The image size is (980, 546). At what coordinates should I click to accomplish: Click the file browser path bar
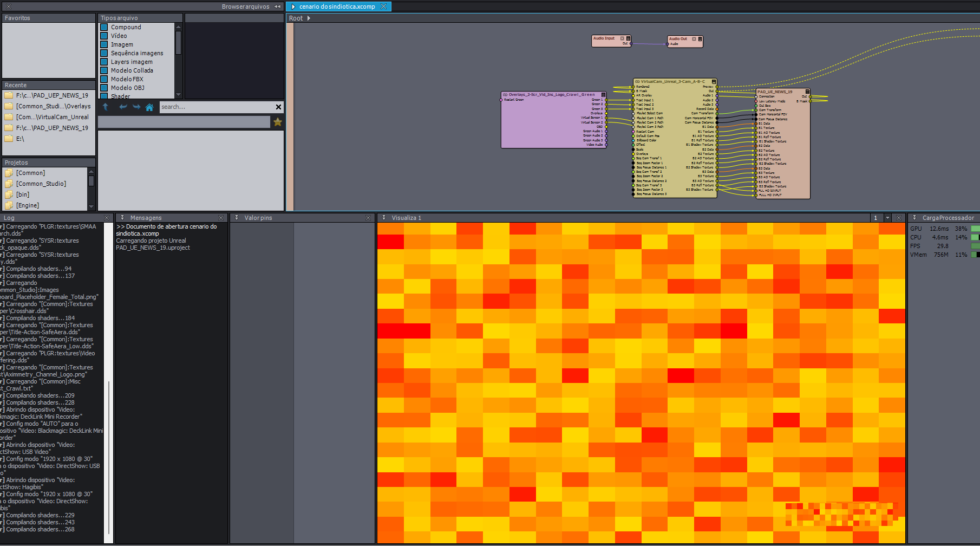(x=184, y=122)
